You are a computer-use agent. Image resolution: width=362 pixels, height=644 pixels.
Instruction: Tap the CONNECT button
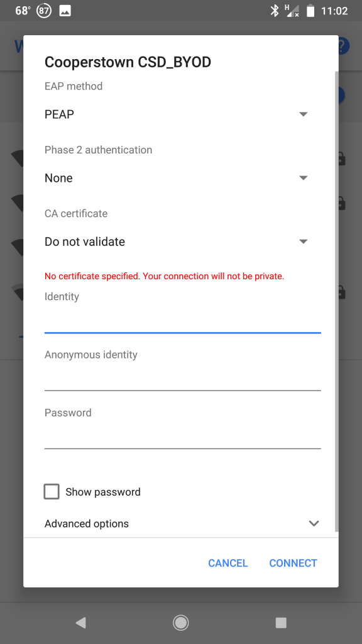point(293,563)
